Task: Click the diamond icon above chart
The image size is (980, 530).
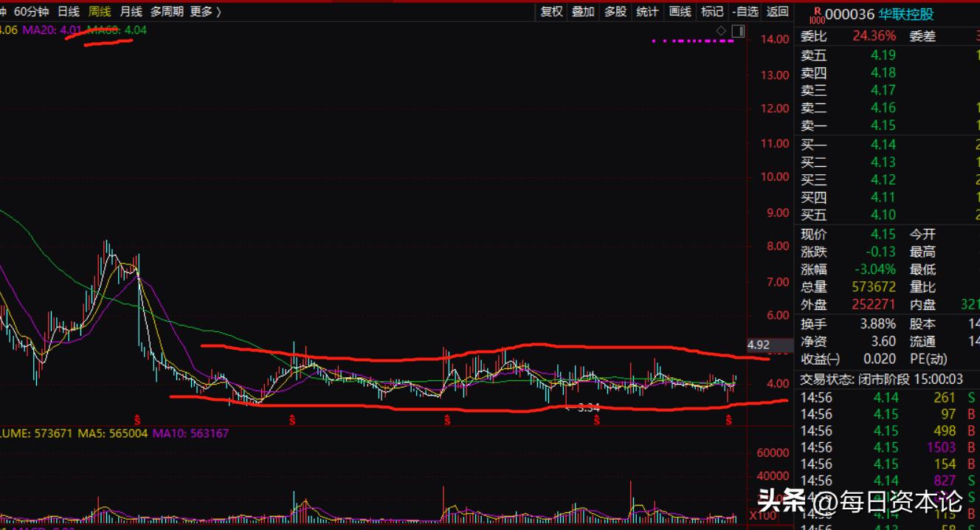Action: point(721,30)
